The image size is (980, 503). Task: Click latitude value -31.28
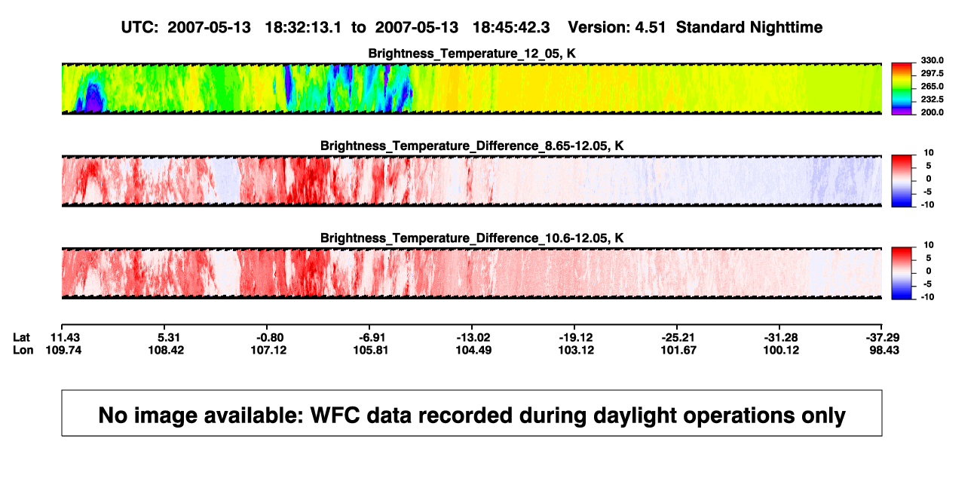782,337
